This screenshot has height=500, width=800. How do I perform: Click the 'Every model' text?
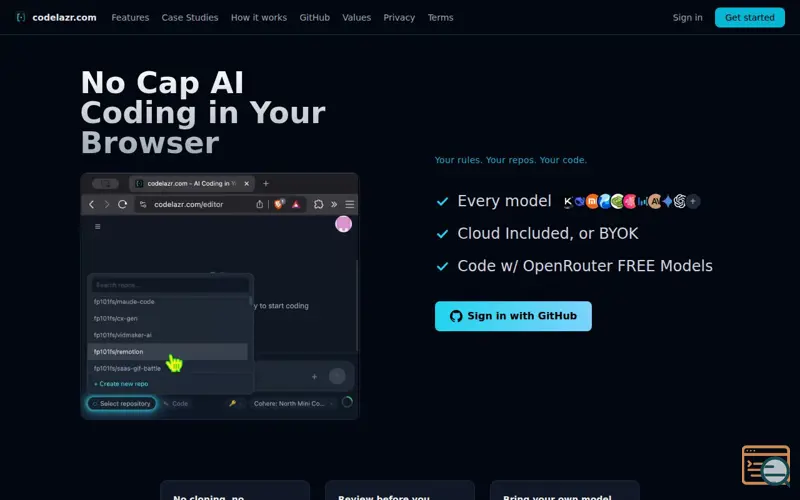tap(504, 201)
